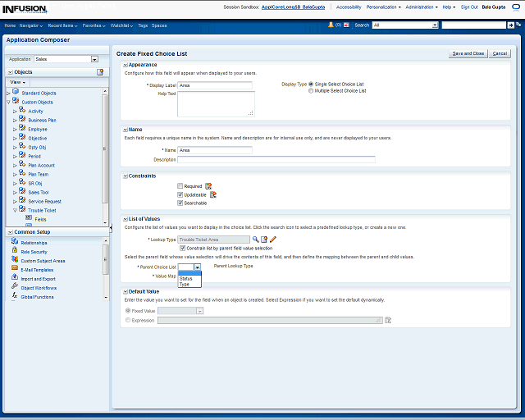
Task: Click the Lookup Type search magnifier icon
Action: 255,239
